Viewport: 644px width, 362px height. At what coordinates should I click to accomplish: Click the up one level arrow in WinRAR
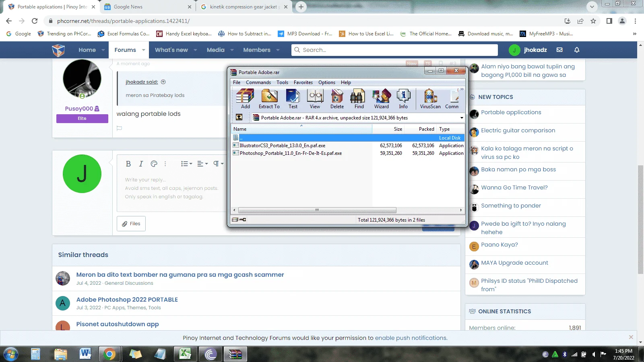point(239,117)
